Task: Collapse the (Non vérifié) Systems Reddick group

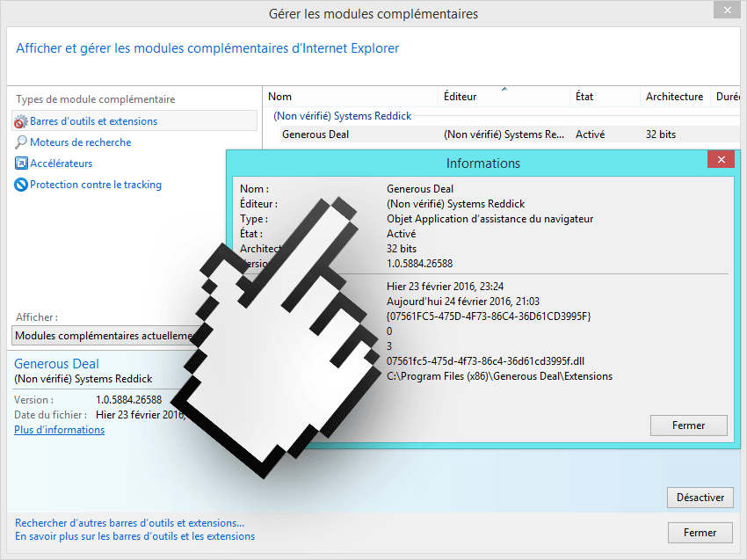Action: [x=342, y=116]
